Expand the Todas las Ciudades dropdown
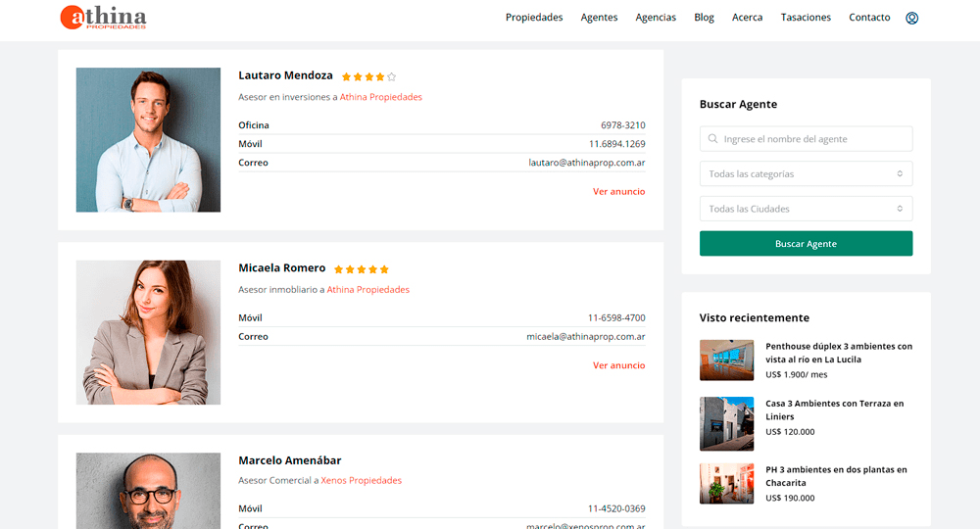The width and height of the screenshot is (980, 529). tap(806, 209)
